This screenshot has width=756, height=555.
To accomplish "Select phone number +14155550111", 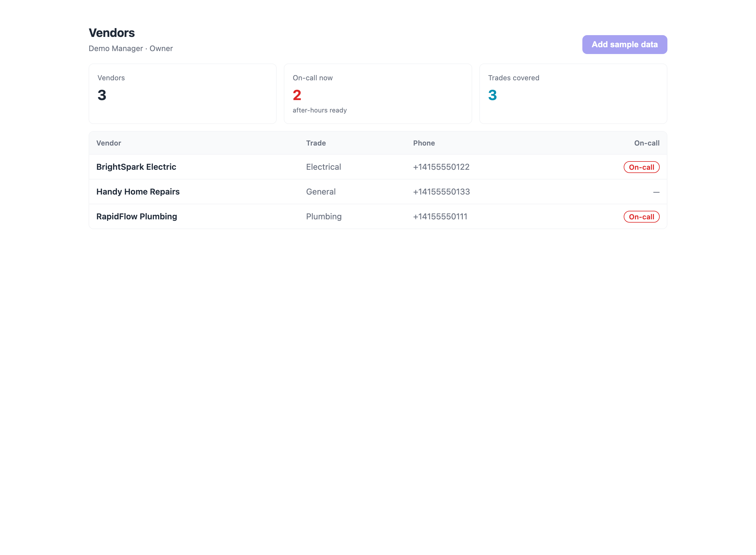I will click(x=440, y=217).
